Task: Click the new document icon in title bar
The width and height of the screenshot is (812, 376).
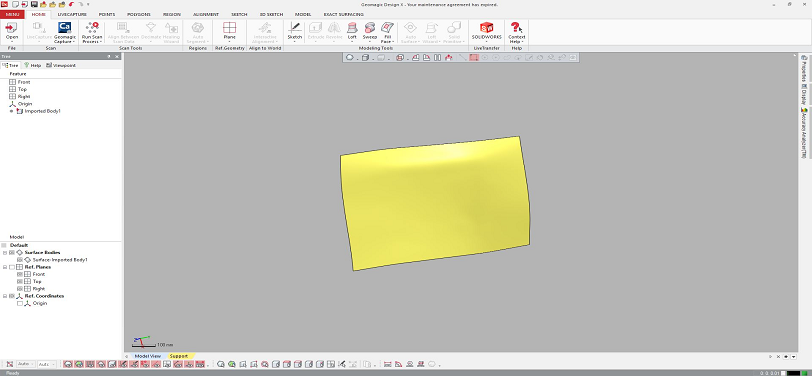Action: [x=16, y=4]
